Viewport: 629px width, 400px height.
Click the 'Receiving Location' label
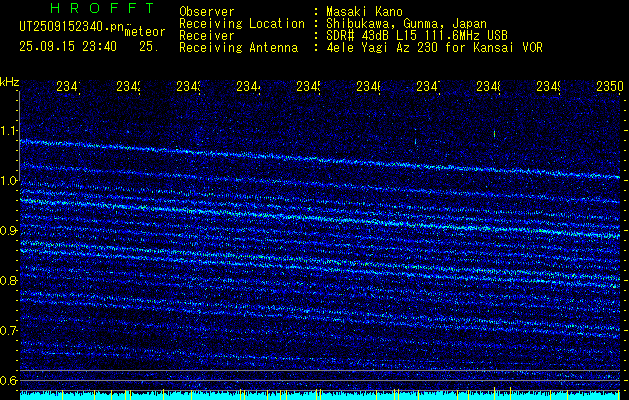(242, 24)
